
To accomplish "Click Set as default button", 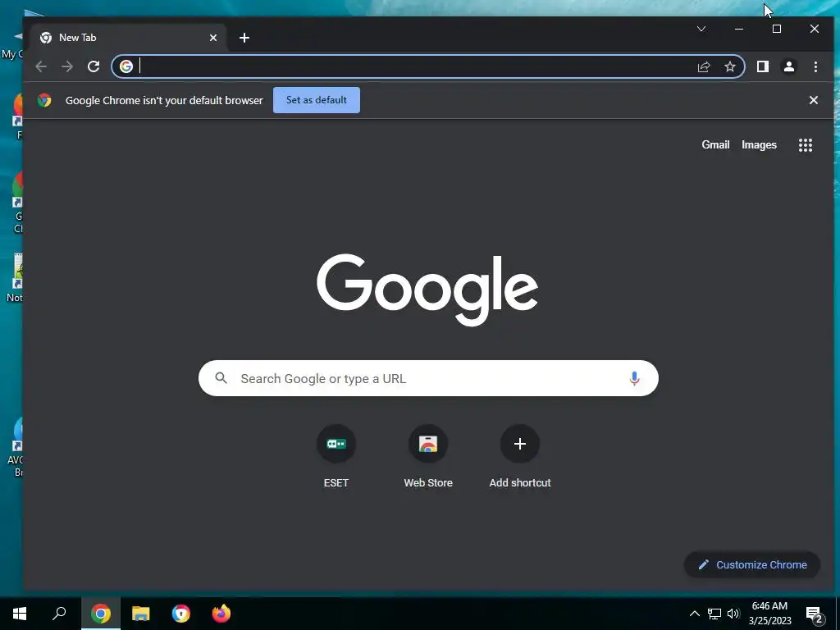I will pos(316,100).
